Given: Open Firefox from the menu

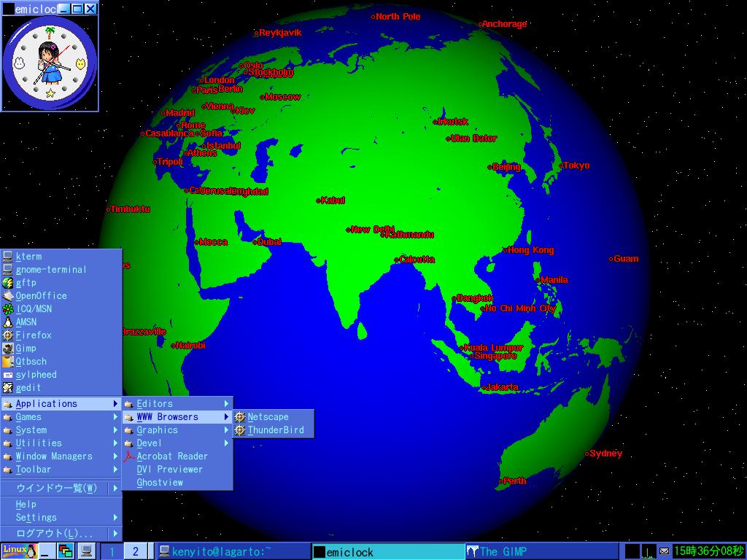Looking at the screenshot, I should pos(34,335).
